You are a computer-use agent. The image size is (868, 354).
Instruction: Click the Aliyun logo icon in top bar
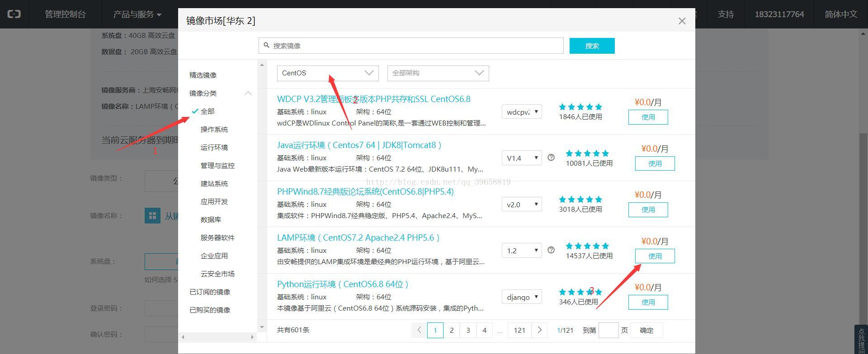coord(14,14)
